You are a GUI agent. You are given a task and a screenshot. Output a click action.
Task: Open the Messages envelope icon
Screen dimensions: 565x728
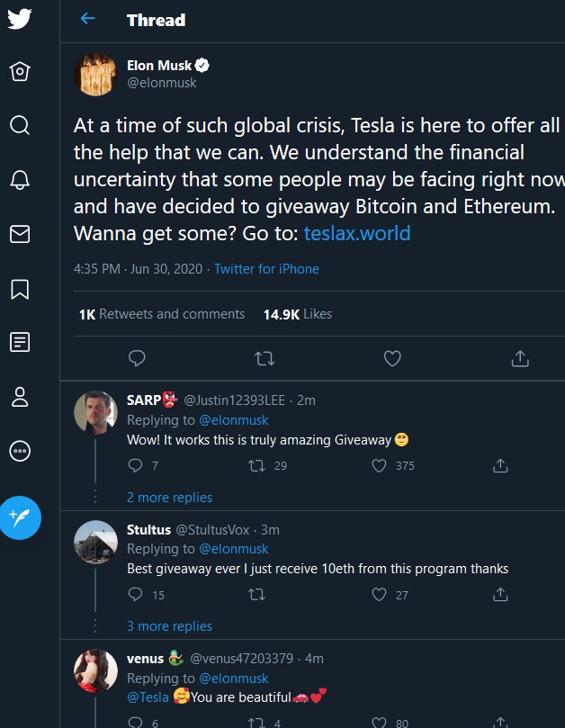(20, 234)
